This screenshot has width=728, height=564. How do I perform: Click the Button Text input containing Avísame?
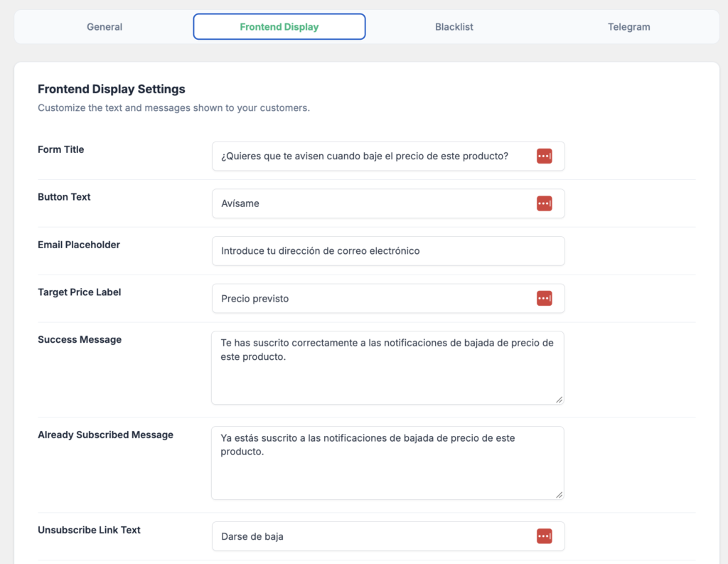click(x=388, y=203)
